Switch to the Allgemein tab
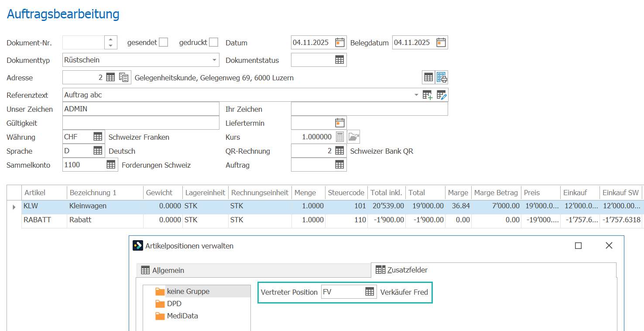 point(253,270)
